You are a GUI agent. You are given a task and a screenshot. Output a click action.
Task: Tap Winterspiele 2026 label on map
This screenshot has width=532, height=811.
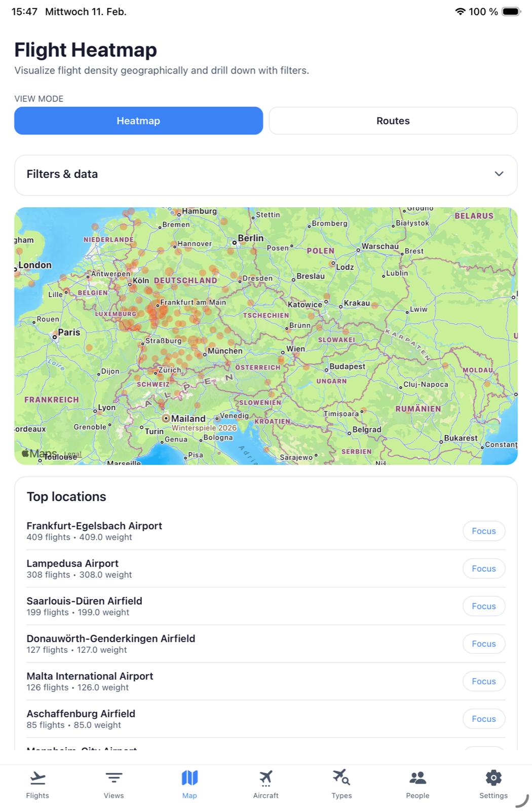204,428
